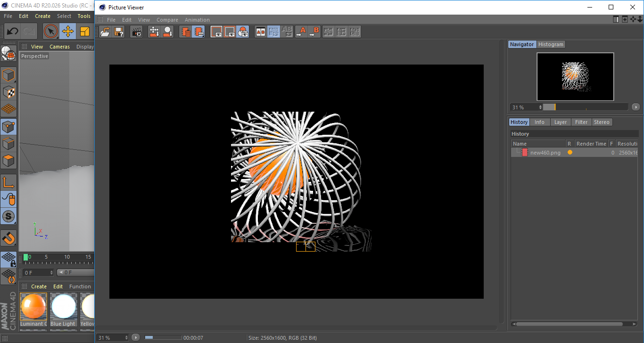This screenshot has width=644, height=343.
Task: Open Create menu in Cinema 4D window
Action: [42, 16]
